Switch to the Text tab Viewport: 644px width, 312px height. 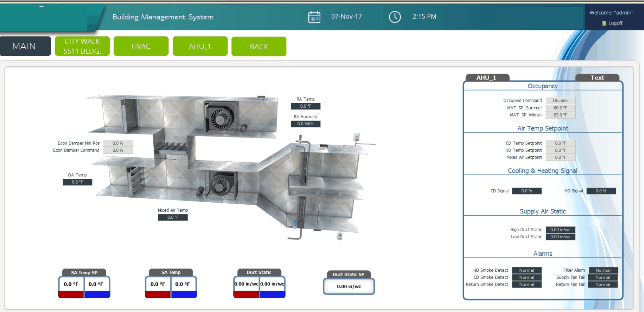point(597,78)
